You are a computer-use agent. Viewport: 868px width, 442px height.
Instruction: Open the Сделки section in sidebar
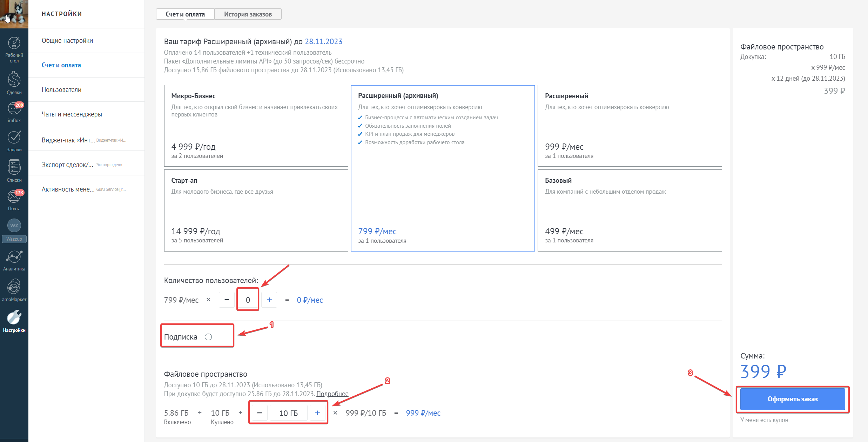[14, 83]
